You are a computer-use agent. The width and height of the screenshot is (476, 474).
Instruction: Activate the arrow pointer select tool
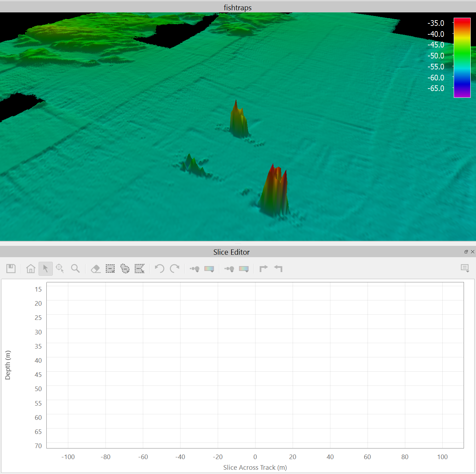coord(46,269)
